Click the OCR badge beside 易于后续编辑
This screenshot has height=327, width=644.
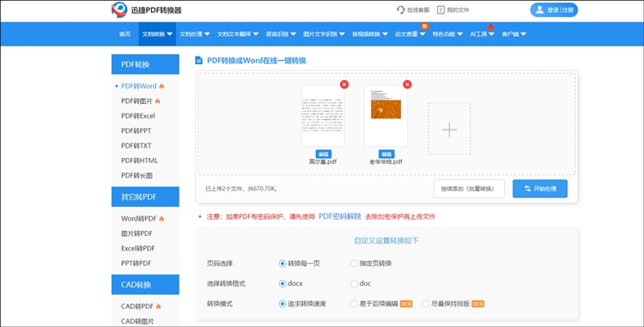click(406, 304)
